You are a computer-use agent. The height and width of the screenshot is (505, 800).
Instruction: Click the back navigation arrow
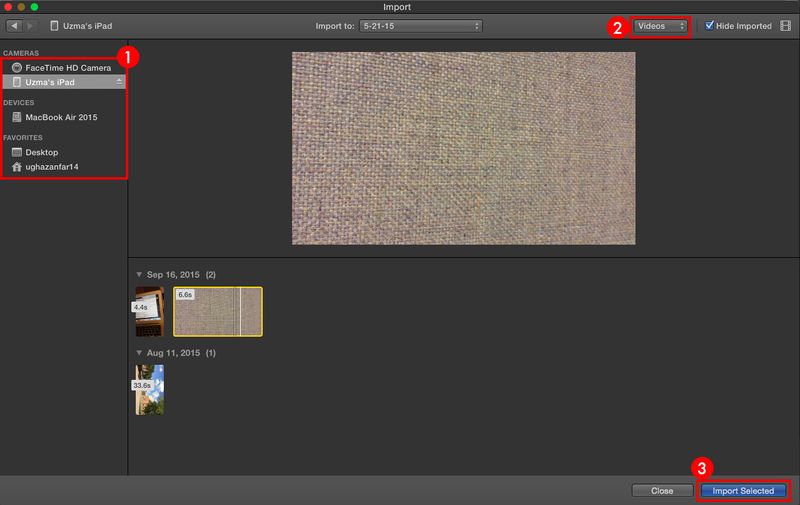click(15, 25)
